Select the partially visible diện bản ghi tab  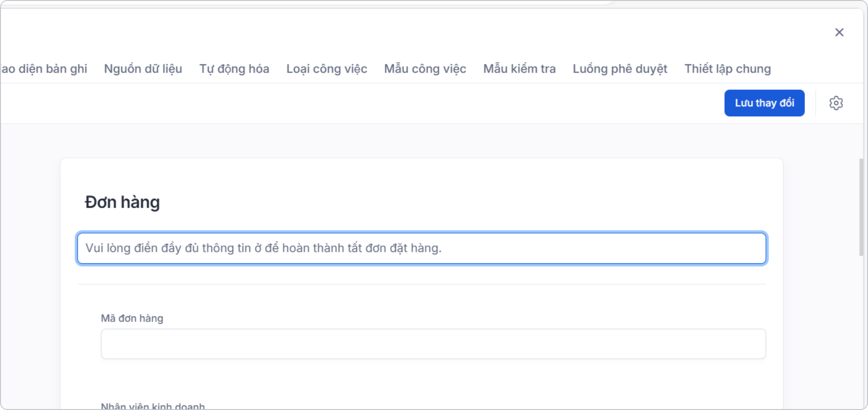click(44, 69)
